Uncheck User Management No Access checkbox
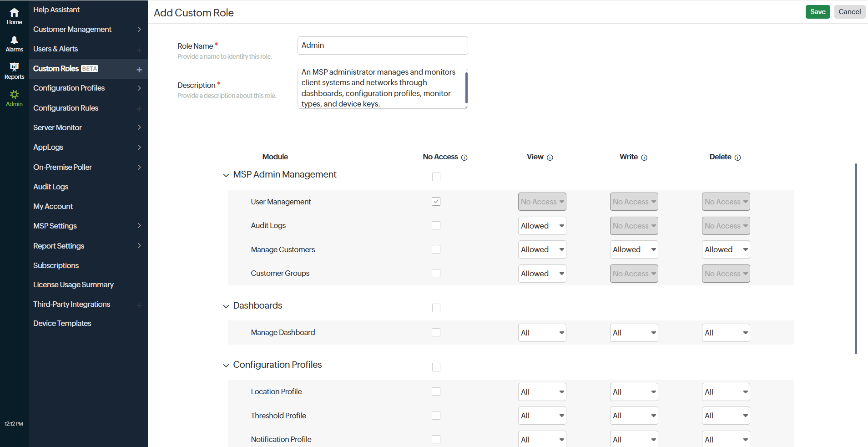The image size is (868, 447). pyautogui.click(x=436, y=202)
